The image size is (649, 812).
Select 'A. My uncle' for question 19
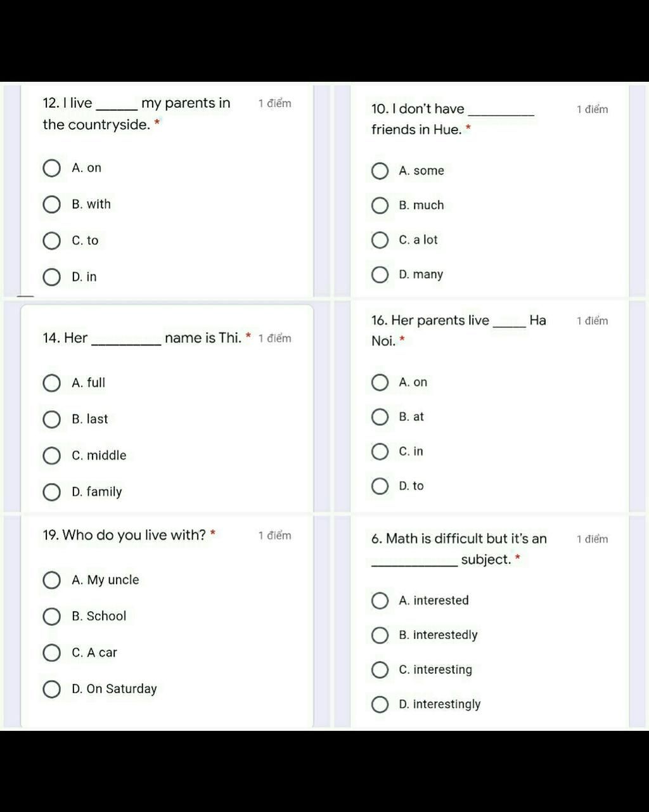coord(51,580)
